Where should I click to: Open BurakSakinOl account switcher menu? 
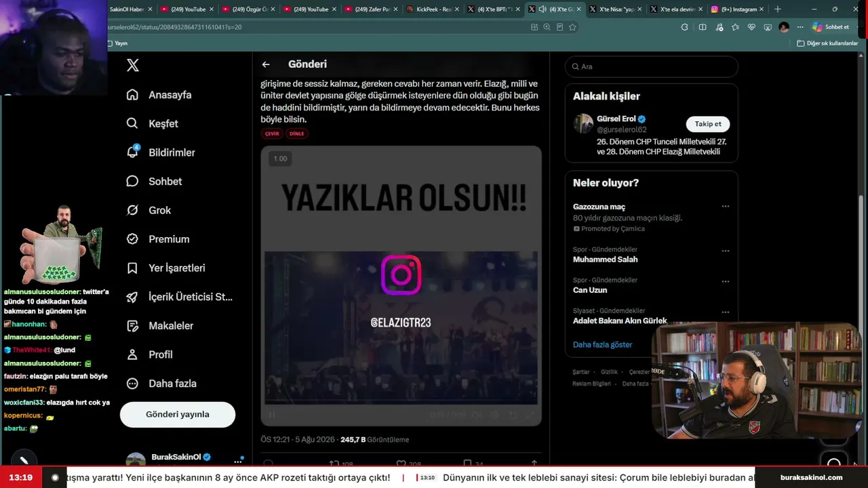click(x=237, y=461)
